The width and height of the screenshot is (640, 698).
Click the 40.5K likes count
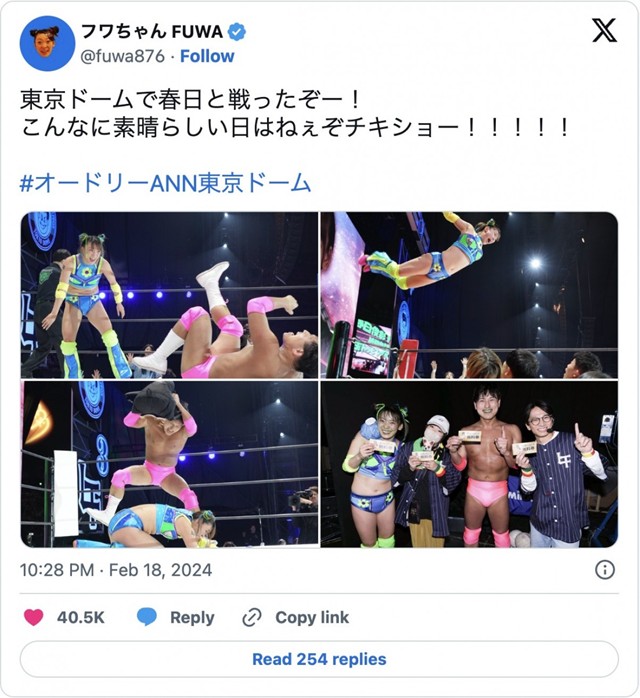(81, 617)
